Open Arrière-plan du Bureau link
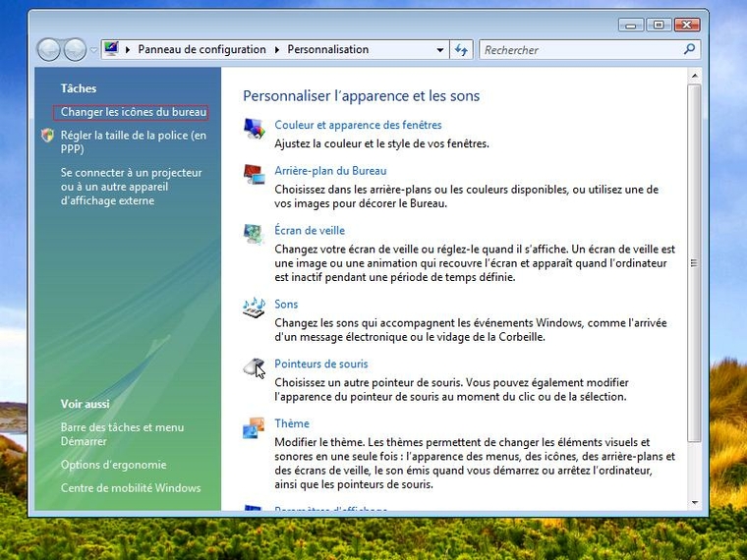The image size is (747, 560). (x=330, y=171)
